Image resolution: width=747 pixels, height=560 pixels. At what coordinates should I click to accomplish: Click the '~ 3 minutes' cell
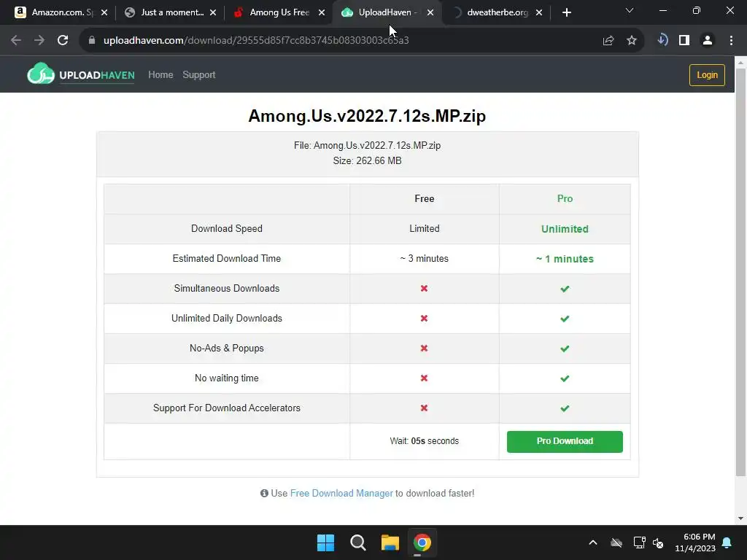point(424,259)
